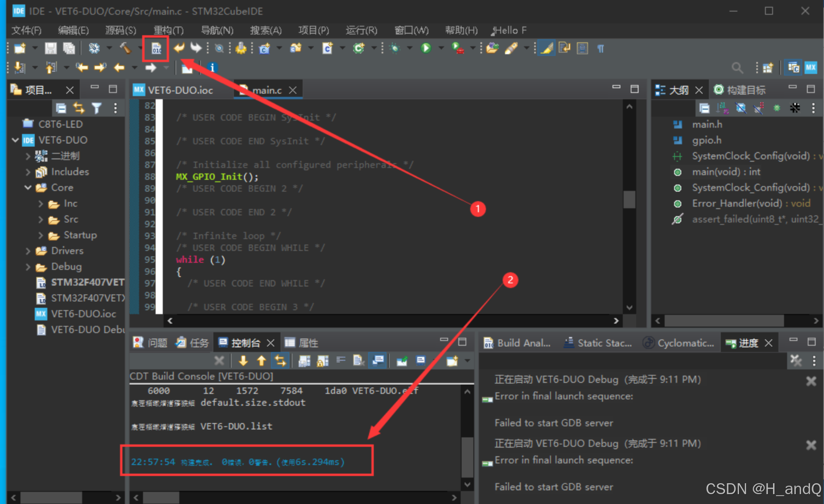Viewport: 824px width, 504px height.
Task: Click outline panel horizontal scrollbar
Action: 724,321
